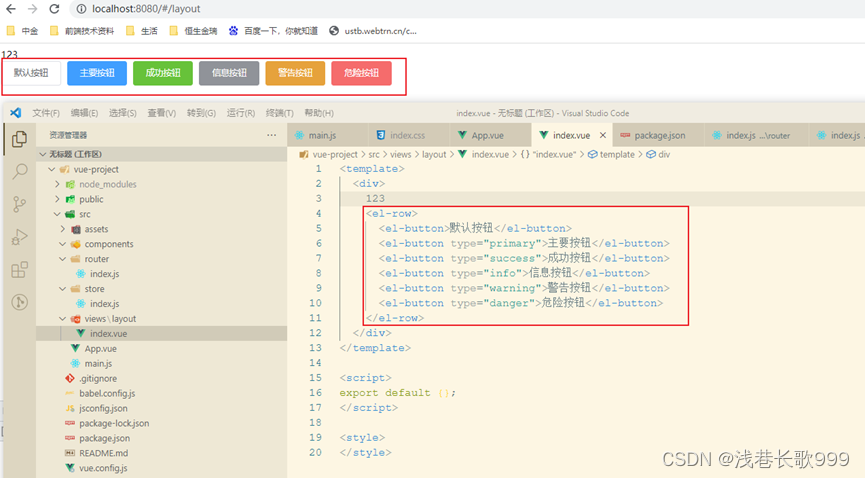Open the Extensions view icon

pyautogui.click(x=19, y=270)
